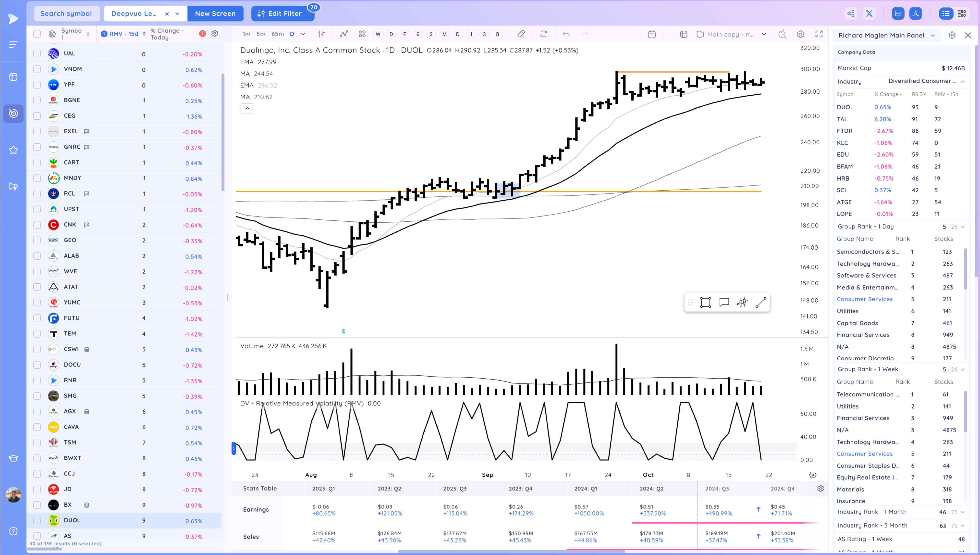Click the Search symbol field
The image size is (980, 555).
(66, 14)
